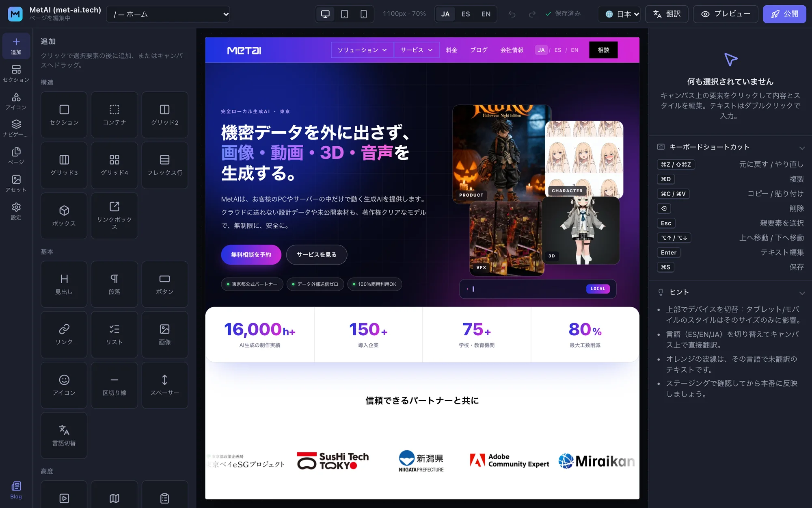Add a グリッド3 layout element
The width and height of the screenshot is (812, 508).
click(64, 165)
